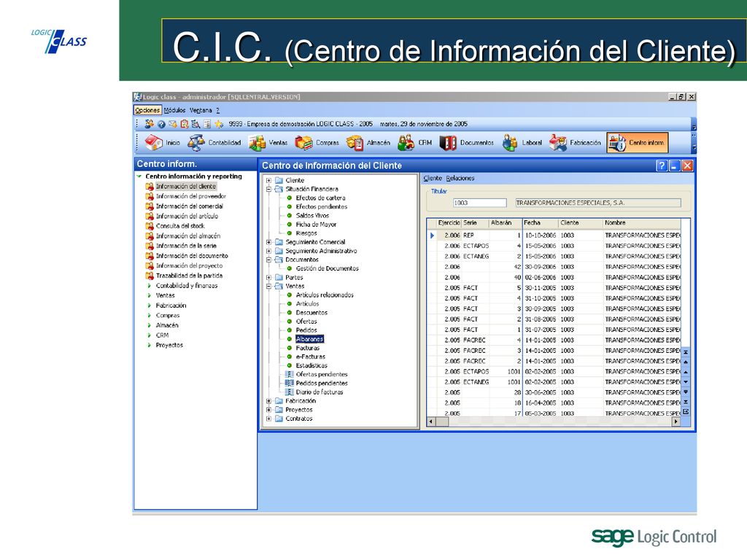Viewport: 747px width, 560px height.
Task: Open the Relaciones menu
Action: click(x=460, y=178)
